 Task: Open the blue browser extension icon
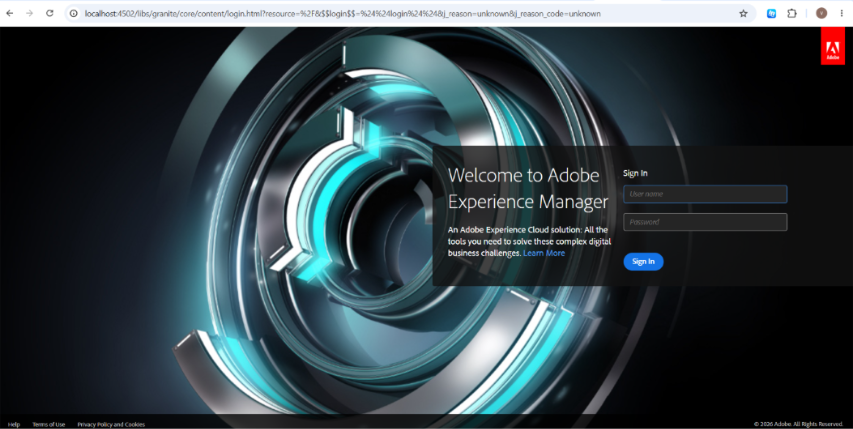(x=771, y=14)
